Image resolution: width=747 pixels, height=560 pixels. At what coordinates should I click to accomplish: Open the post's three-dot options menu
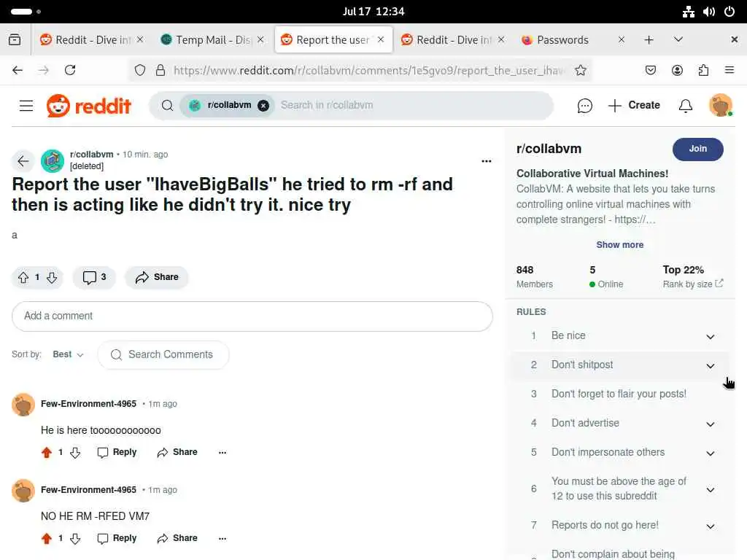(x=486, y=161)
